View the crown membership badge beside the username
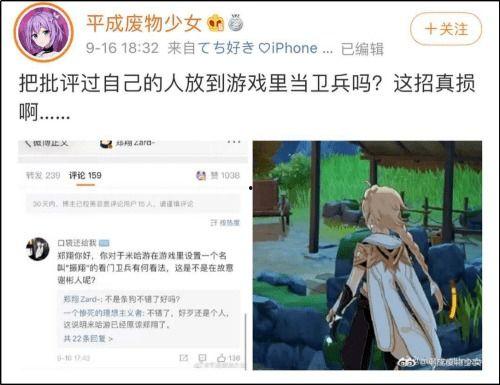 pyautogui.click(x=216, y=23)
